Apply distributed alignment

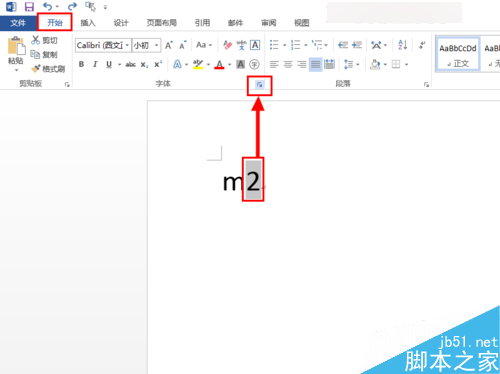coord(329,64)
